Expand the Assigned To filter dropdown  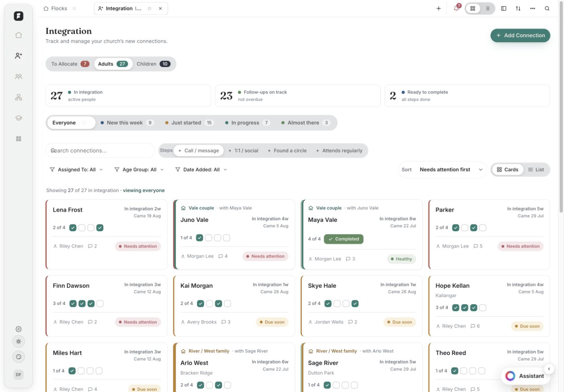(76, 169)
